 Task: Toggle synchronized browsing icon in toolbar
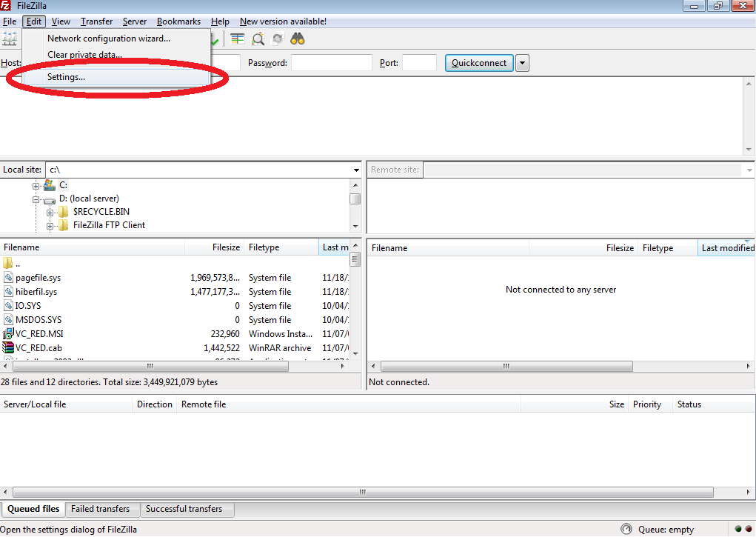pos(278,39)
